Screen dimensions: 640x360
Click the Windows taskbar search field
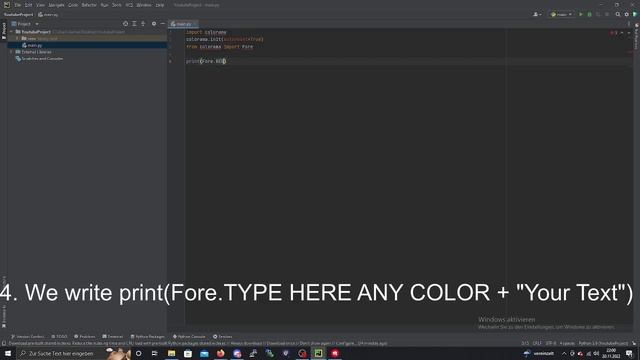pyautogui.click(x=73, y=353)
